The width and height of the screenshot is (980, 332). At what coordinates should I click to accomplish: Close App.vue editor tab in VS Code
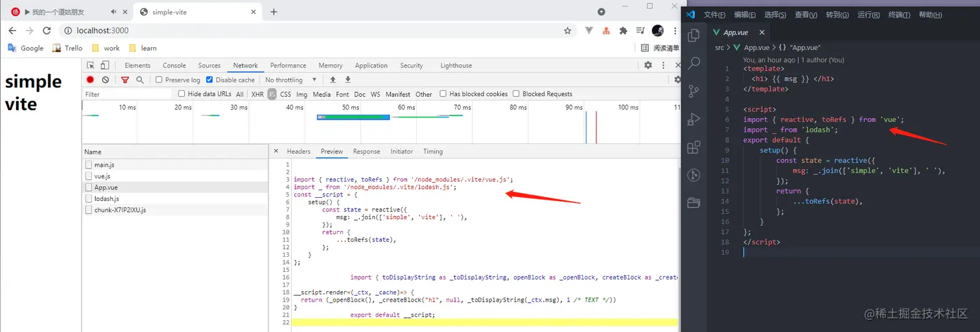click(x=762, y=32)
